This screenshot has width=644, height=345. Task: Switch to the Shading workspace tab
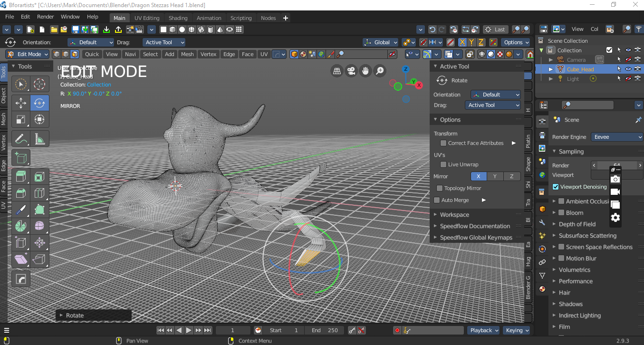178,18
